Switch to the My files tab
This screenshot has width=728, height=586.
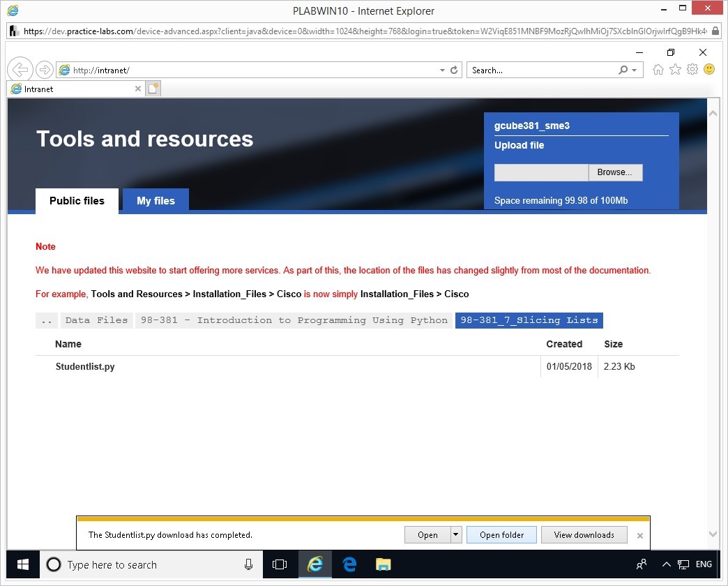tap(156, 201)
